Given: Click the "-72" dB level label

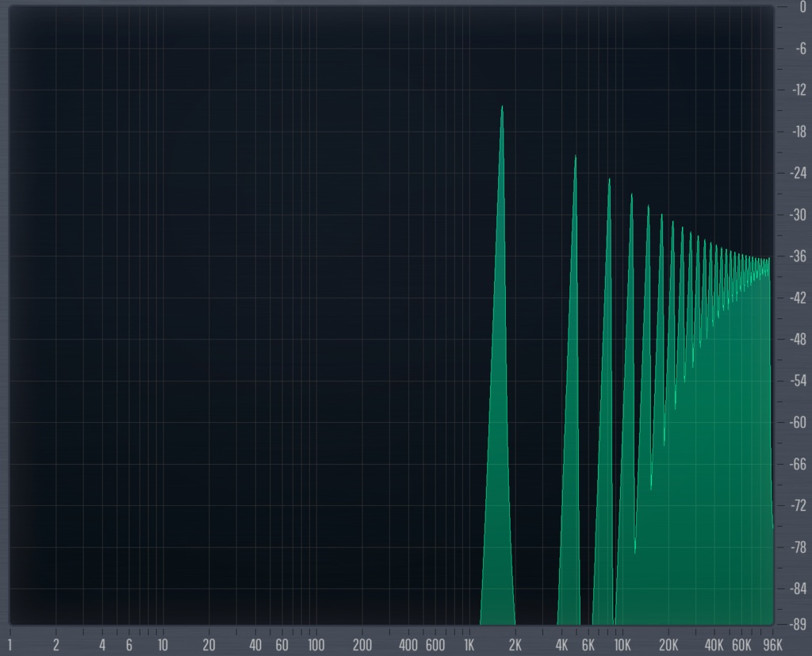Looking at the screenshot, I should (x=799, y=505).
